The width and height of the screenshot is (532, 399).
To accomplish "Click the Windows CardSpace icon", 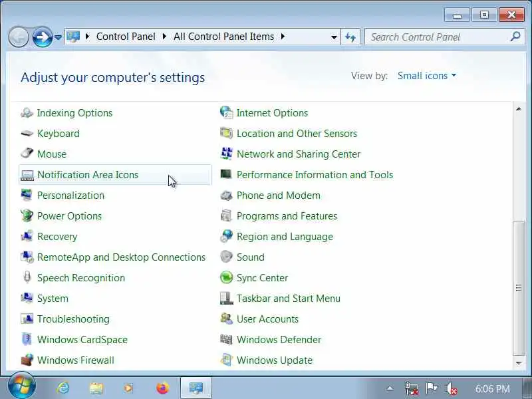I will click(x=27, y=339).
